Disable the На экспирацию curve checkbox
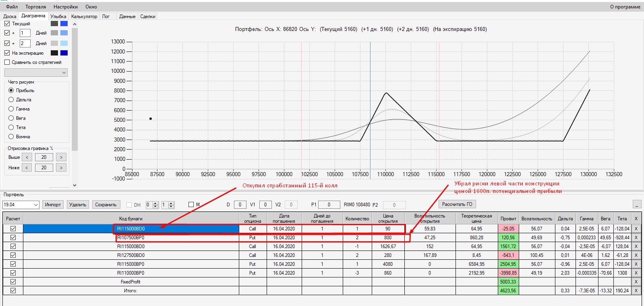The image size is (644, 306). click(x=7, y=53)
